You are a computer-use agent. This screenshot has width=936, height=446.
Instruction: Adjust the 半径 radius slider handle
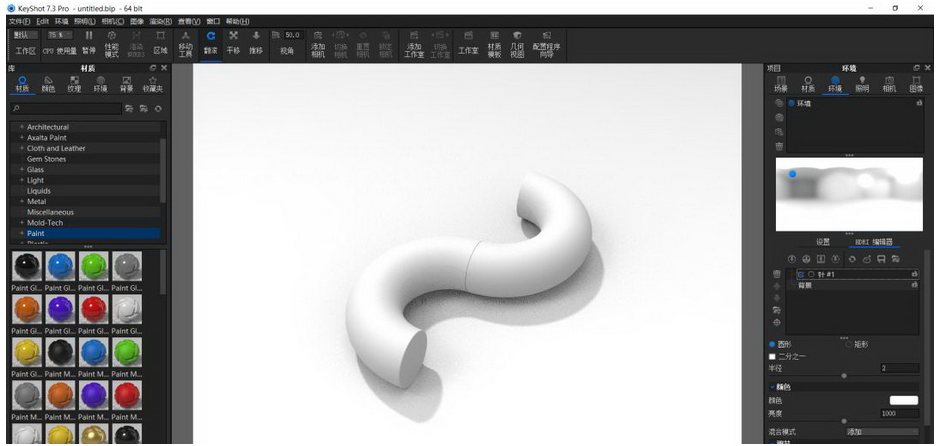point(843,376)
